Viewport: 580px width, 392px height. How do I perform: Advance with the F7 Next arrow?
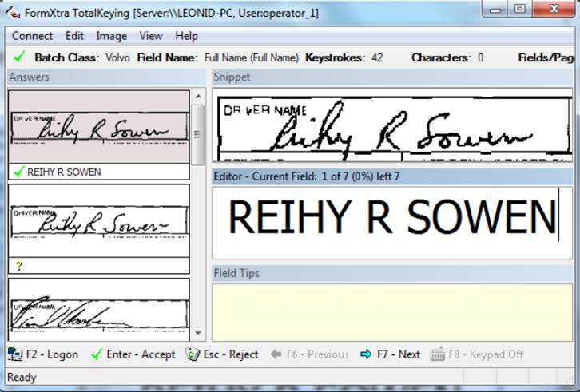(366, 354)
